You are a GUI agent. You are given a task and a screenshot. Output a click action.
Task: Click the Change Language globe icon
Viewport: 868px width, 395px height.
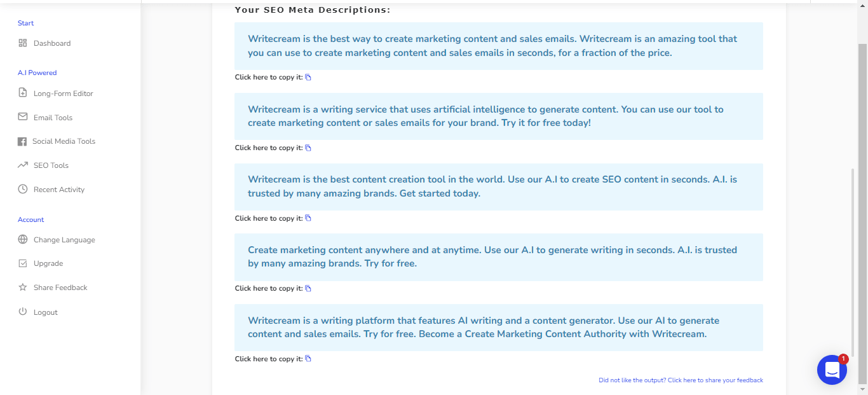point(23,240)
